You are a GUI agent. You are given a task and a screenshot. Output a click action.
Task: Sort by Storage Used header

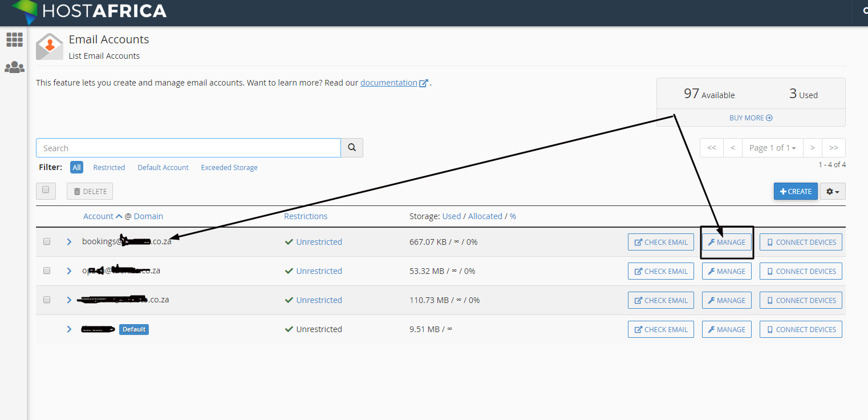[x=452, y=216]
